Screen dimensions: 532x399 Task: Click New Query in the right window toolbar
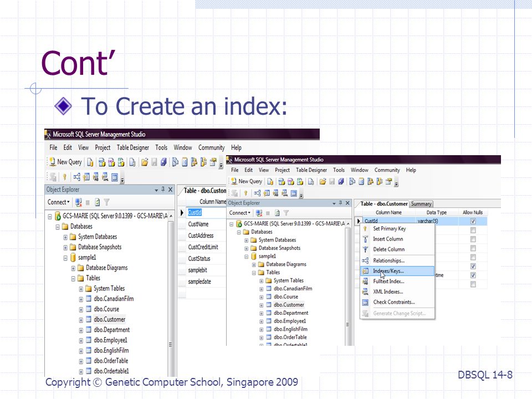pyautogui.click(x=247, y=182)
